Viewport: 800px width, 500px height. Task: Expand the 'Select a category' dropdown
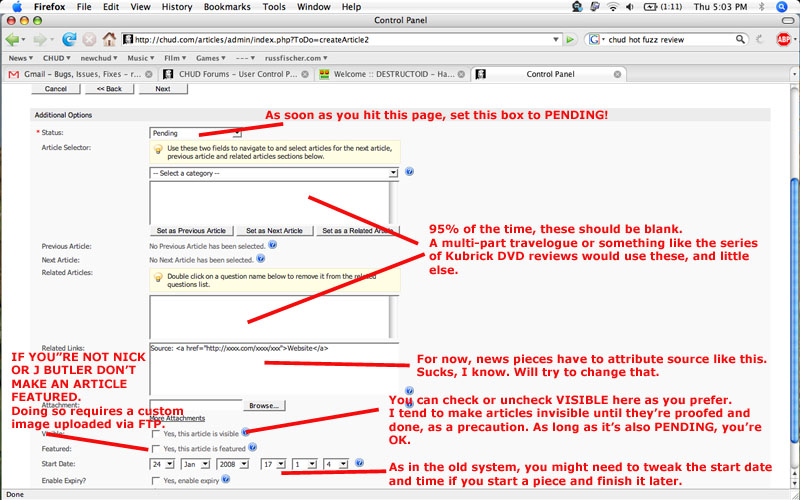[x=273, y=172]
